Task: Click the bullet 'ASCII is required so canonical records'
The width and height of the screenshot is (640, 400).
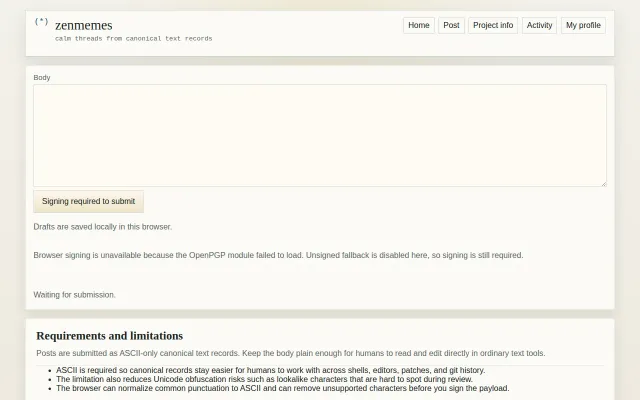Action: 271,370
